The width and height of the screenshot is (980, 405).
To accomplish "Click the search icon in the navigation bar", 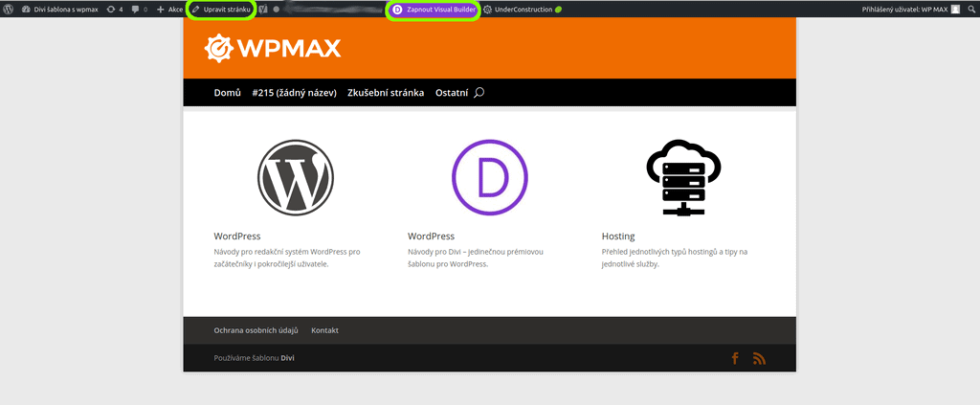I will 479,93.
